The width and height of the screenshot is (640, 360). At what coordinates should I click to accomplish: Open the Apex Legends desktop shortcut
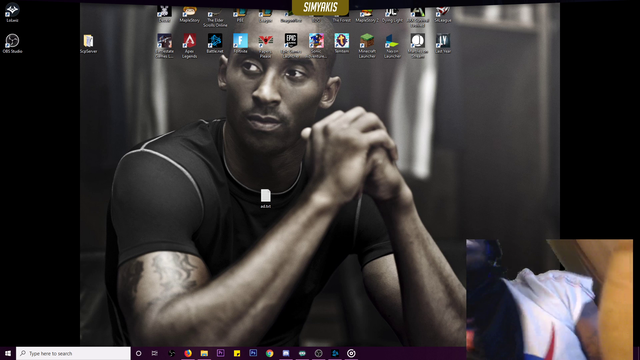point(189,46)
